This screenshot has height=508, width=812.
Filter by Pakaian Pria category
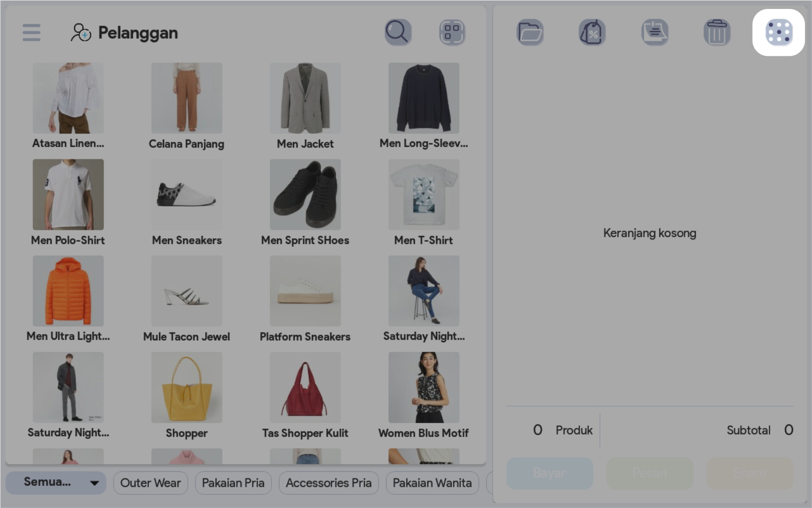pos(233,483)
